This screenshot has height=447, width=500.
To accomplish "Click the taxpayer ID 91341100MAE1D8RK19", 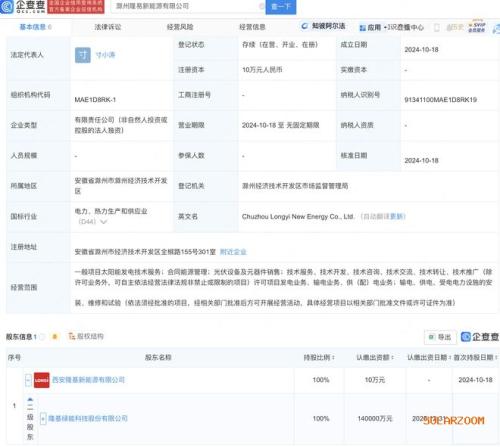I will 440,100.
